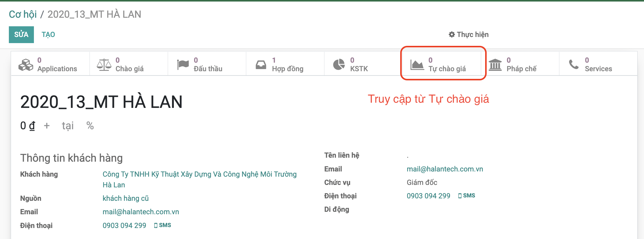Click the Đấu thầu flag icon
The width and height of the screenshot is (644, 239).
coord(183,64)
